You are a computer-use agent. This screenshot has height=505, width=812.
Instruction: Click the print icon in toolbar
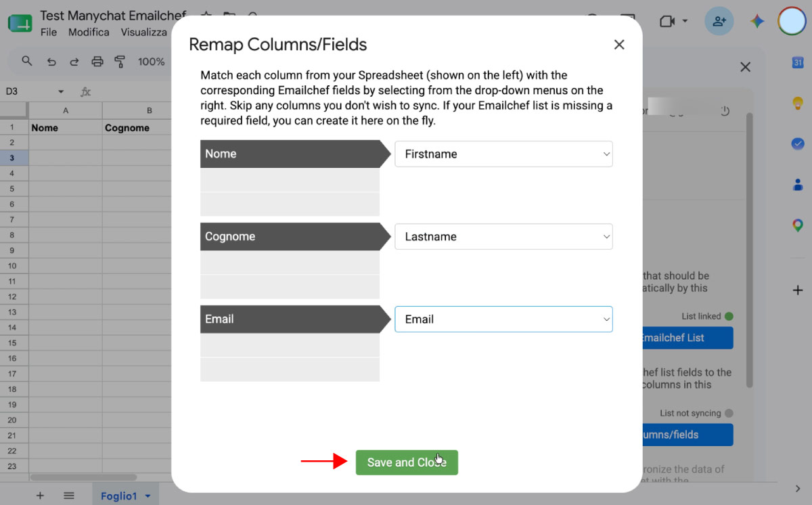pyautogui.click(x=97, y=62)
